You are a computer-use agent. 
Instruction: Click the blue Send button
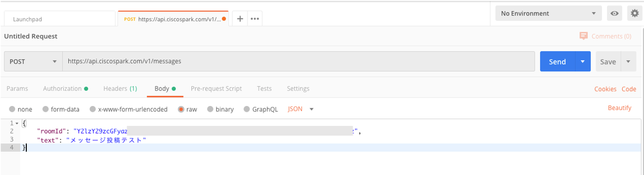pos(557,61)
